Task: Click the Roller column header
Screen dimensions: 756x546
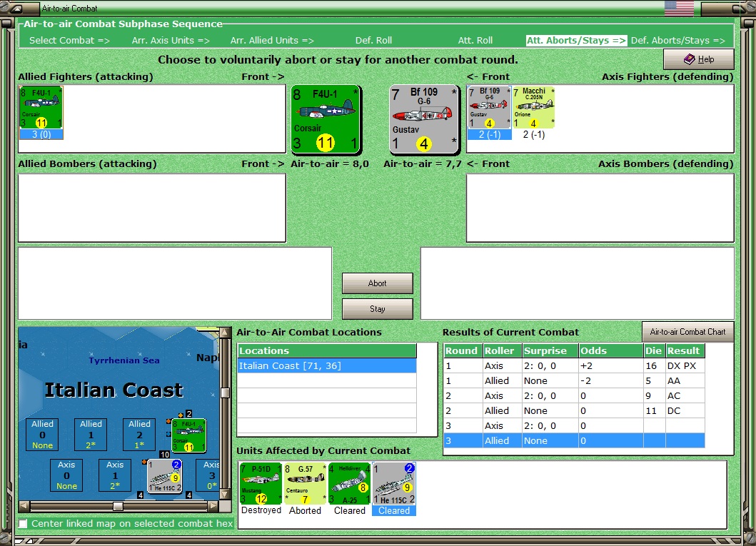Action: click(503, 351)
